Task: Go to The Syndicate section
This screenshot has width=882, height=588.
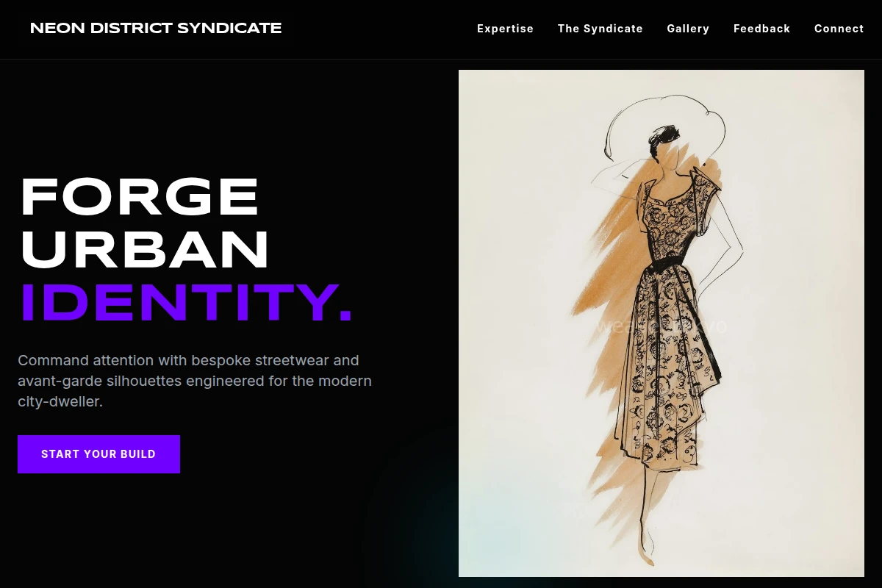Action: pyautogui.click(x=600, y=29)
